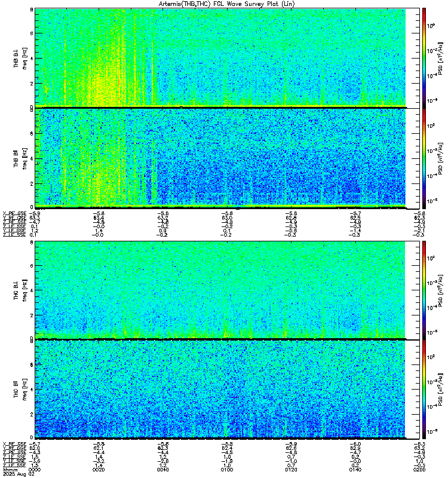Click the THC B⊥ freq axis label
The width and height of the screenshot is (448, 478).
coord(20,290)
